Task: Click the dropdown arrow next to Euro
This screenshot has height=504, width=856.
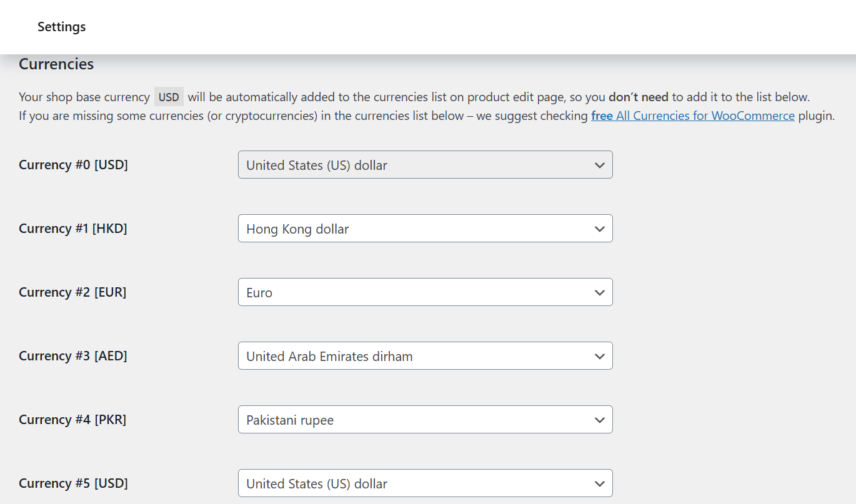Action: pyautogui.click(x=599, y=292)
